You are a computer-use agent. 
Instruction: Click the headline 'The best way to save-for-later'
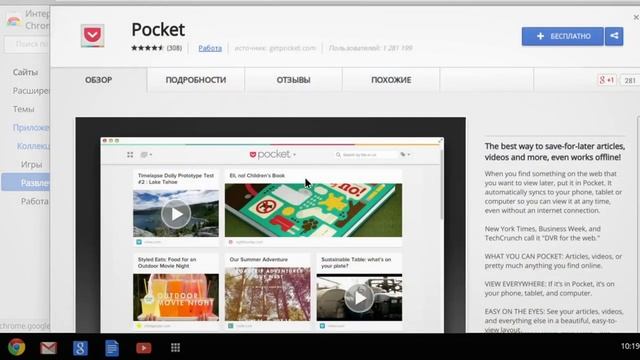pos(555,151)
